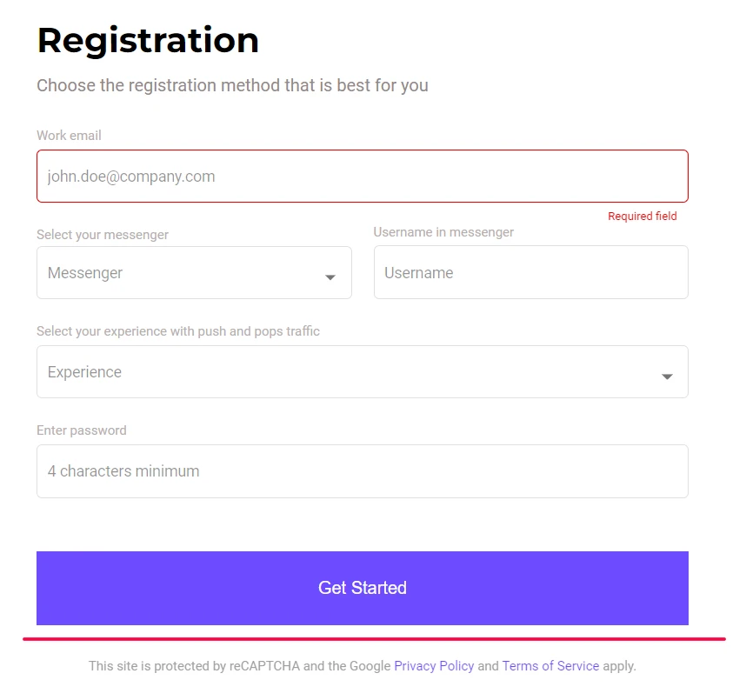The height and width of the screenshot is (700, 746).
Task: Click the Work email label
Action: (69, 136)
